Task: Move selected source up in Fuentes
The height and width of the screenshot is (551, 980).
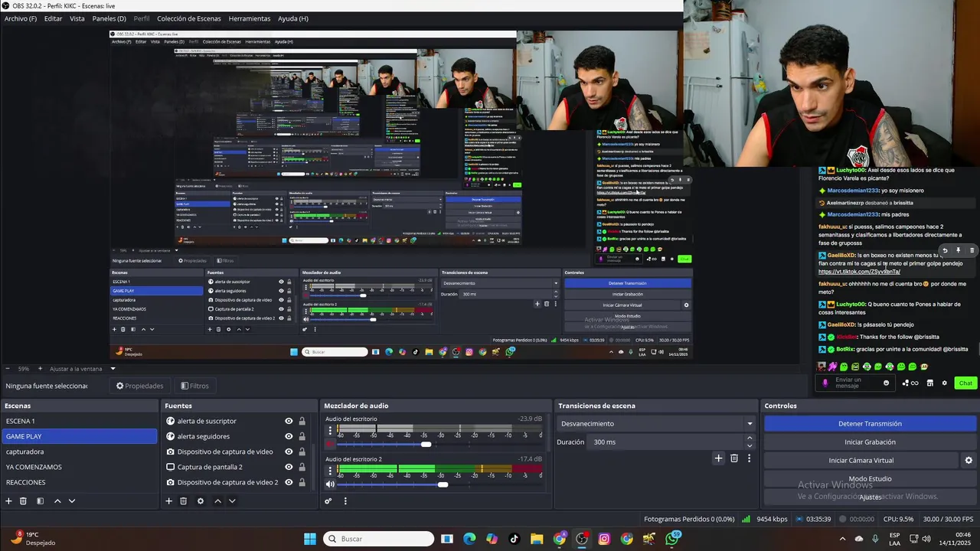Action: tap(217, 501)
